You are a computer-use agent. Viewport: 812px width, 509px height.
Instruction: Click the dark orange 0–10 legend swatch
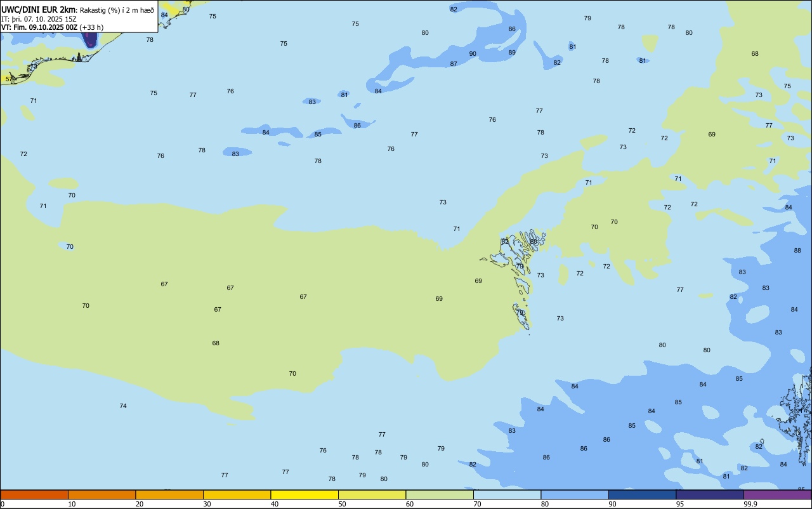(x=34, y=494)
